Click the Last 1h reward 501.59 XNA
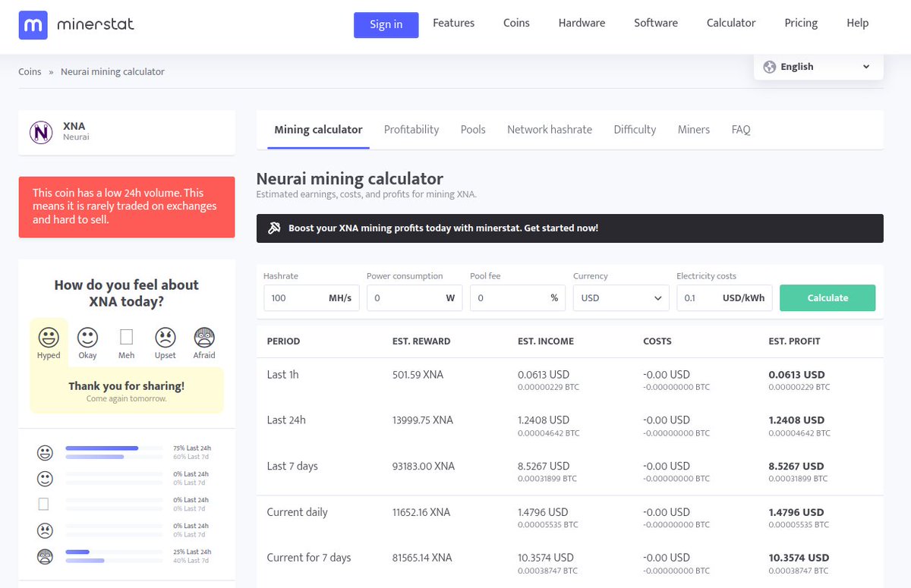The height and width of the screenshot is (588, 911). coord(418,375)
